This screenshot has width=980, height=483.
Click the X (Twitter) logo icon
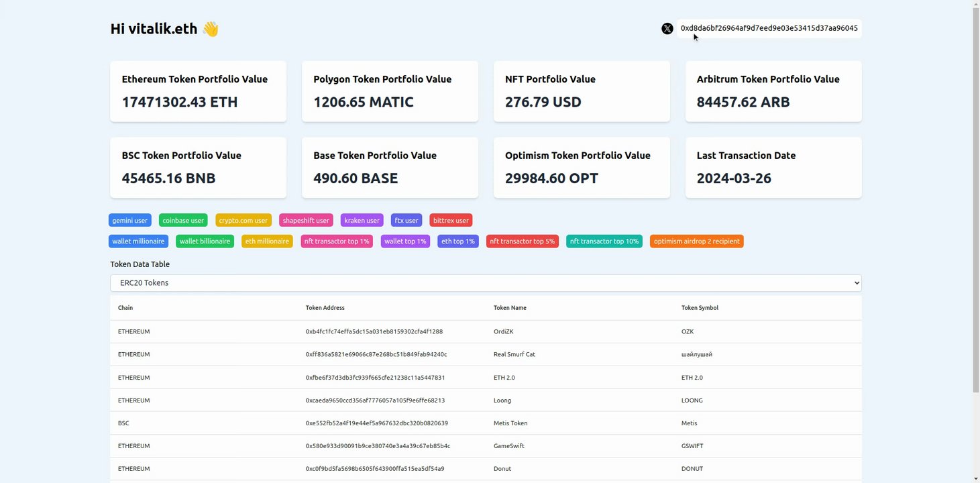tap(667, 28)
